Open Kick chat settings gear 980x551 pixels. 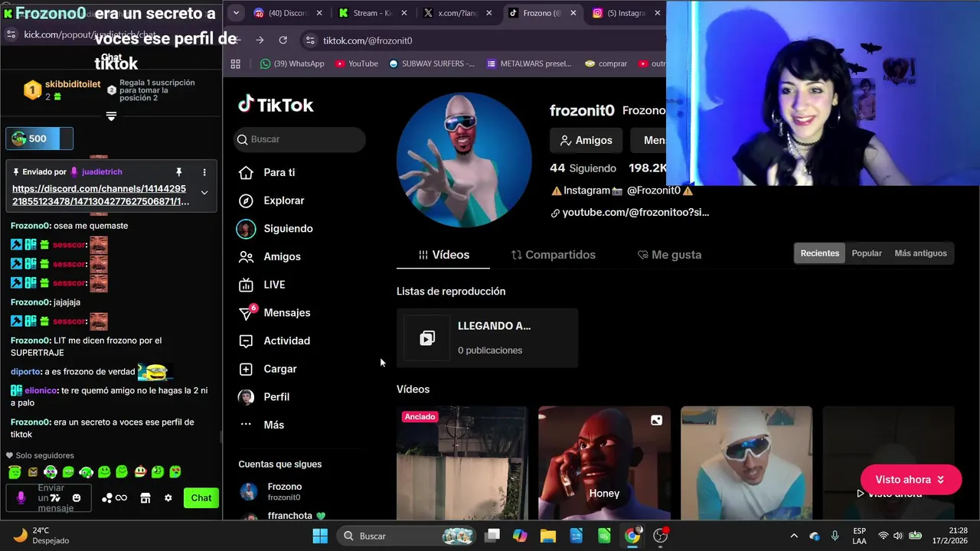pos(168,498)
